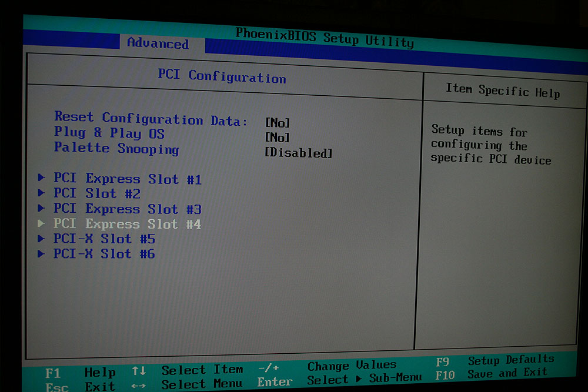Click the PCI Configuration heading
The height and width of the screenshot is (392, 588).
click(222, 76)
